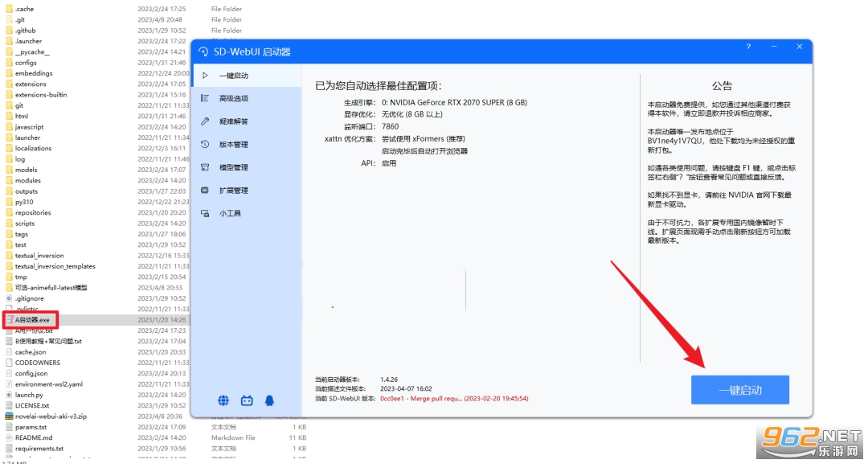
Task: Select the py310 folder in explorer
Action: (x=24, y=202)
